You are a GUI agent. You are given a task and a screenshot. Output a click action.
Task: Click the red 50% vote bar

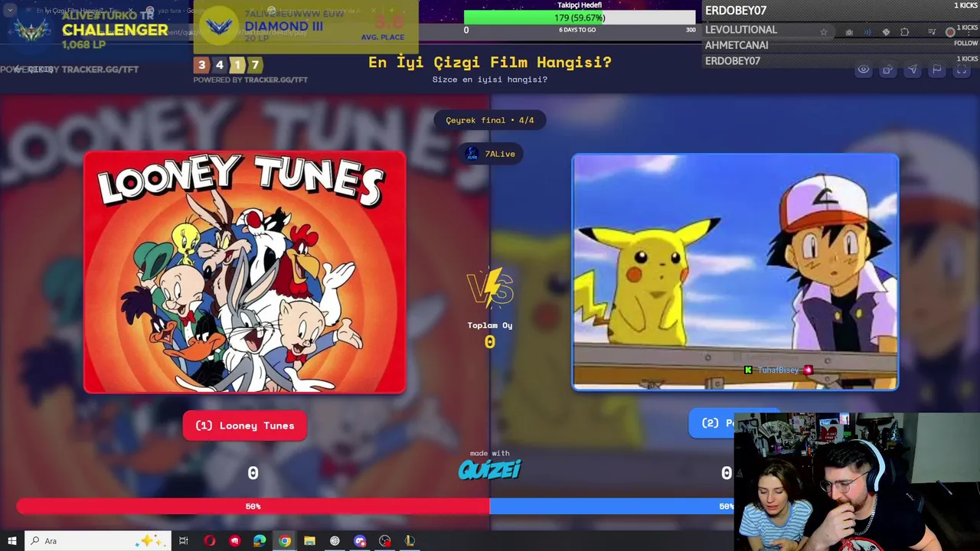tap(253, 506)
